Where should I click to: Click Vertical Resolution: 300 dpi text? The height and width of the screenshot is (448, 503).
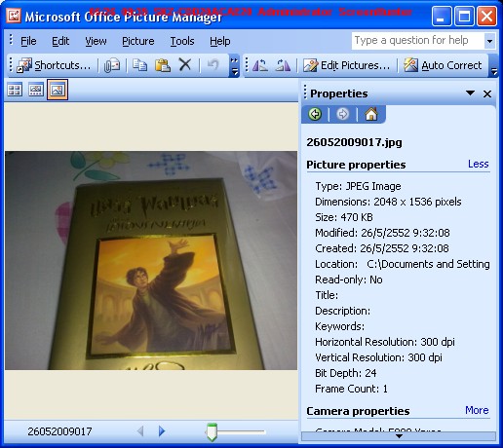coord(378,357)
